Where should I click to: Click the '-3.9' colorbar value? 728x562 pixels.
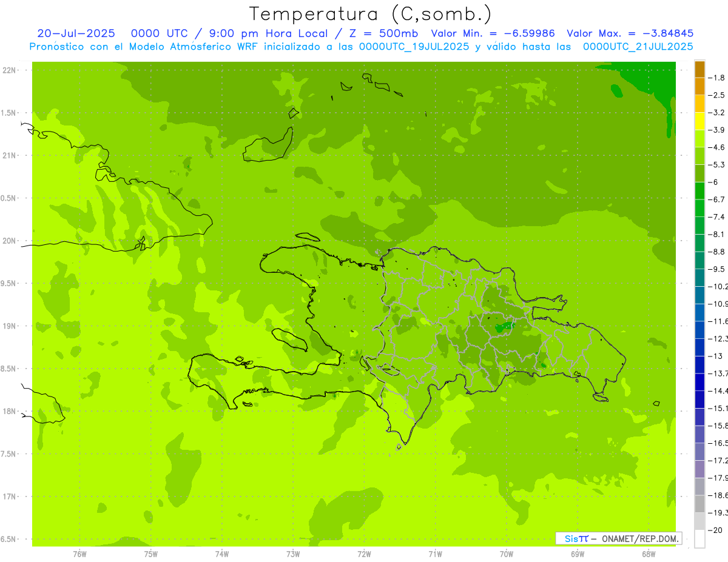(x=716, y=130)
